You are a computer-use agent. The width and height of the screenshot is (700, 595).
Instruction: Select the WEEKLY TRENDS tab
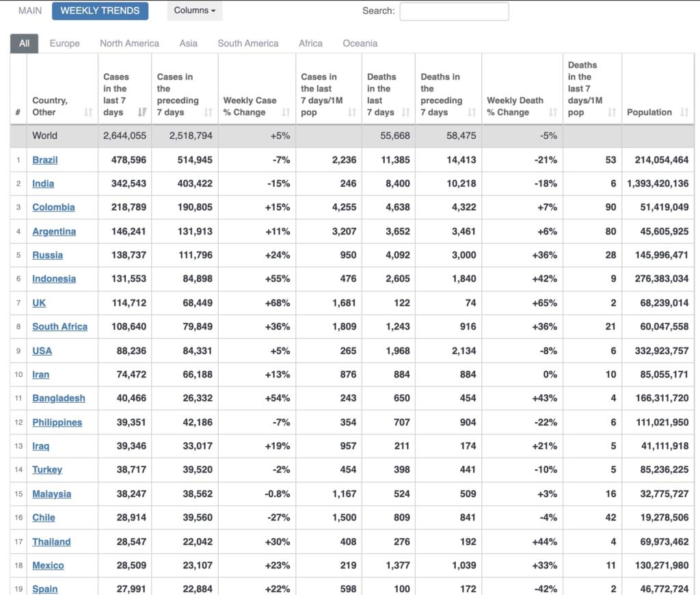100,11
